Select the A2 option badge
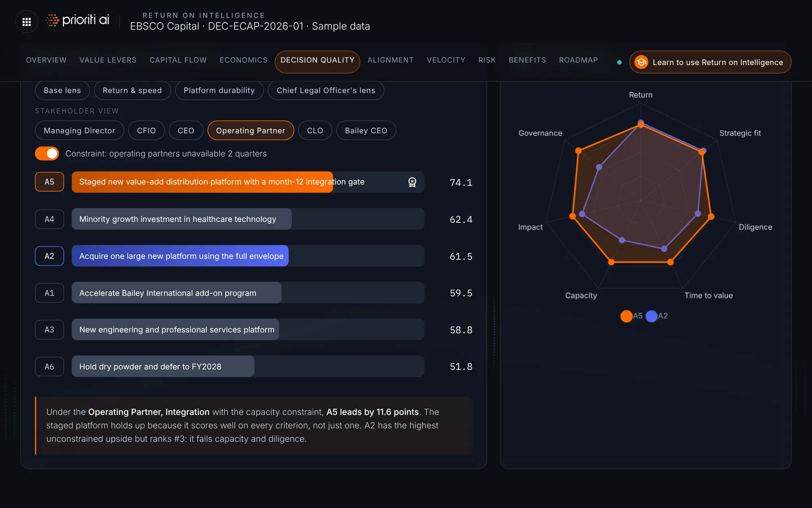Screen dimensions: 812x508 pyautogui.click(x=50, y=256)
